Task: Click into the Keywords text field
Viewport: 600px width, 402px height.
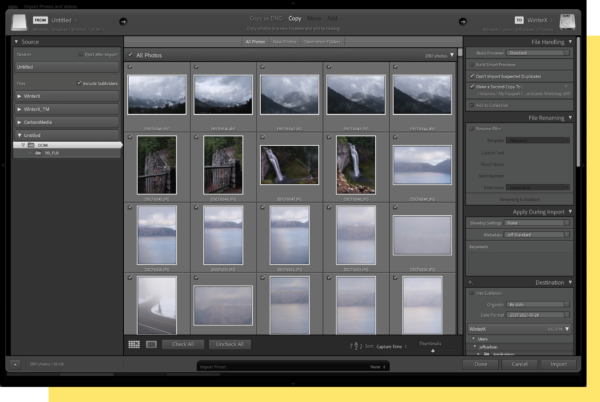Action: pos(519,263)
